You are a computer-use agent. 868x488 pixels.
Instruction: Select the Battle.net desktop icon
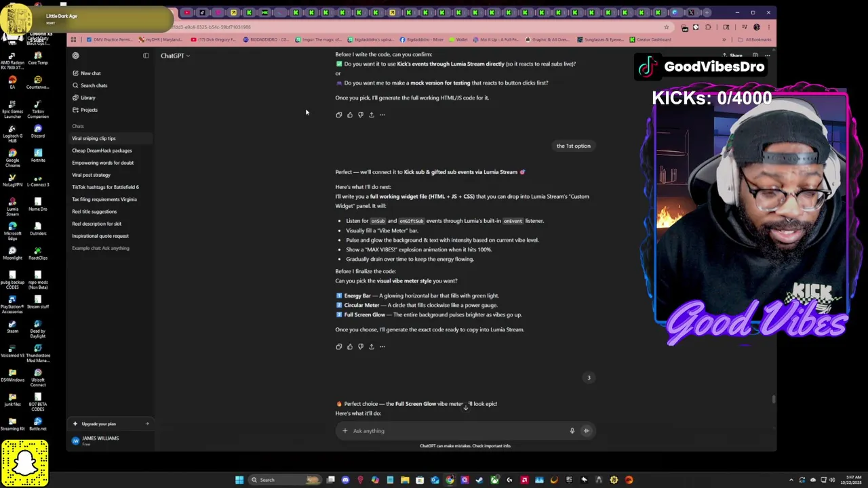[x=38, y=424]
